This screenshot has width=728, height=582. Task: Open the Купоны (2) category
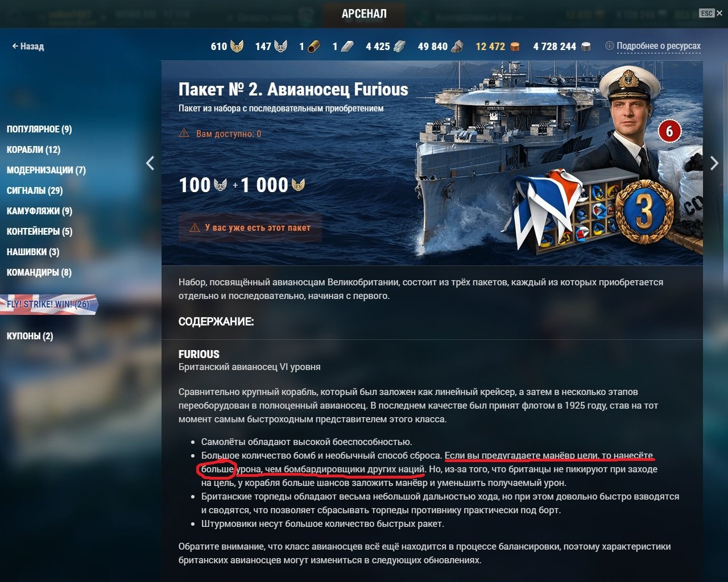pyautogui.click(x=30, y=336)
